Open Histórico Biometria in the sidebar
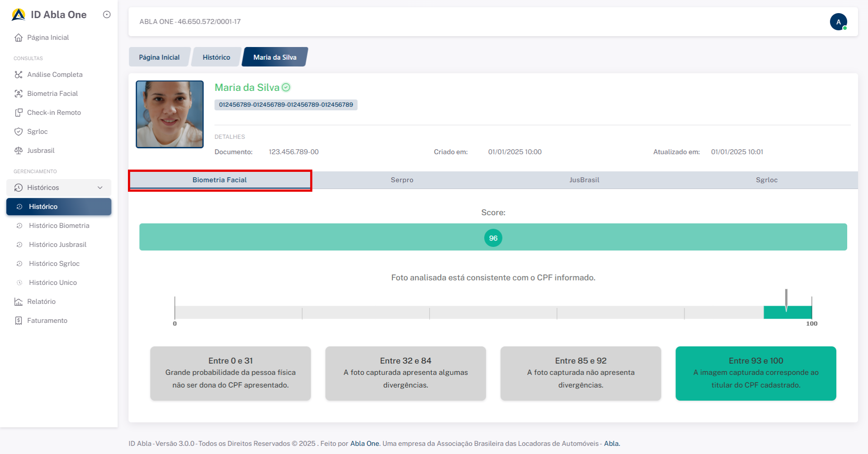The width and height of the screenshot is (868, 454). click(59, 226)
